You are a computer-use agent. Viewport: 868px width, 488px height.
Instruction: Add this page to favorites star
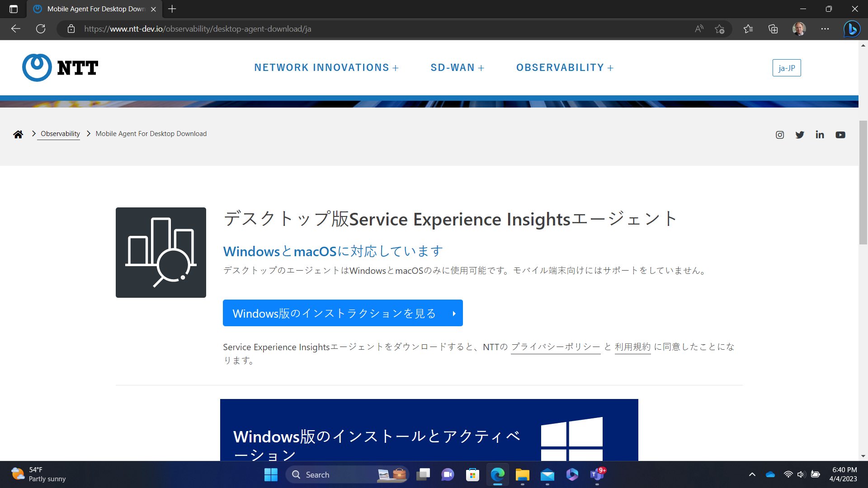[x=720, y=29]
